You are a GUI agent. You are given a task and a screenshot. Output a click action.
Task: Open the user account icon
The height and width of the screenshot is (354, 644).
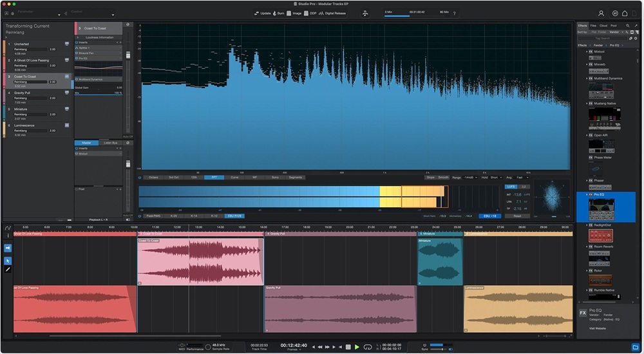click(601, 13)
